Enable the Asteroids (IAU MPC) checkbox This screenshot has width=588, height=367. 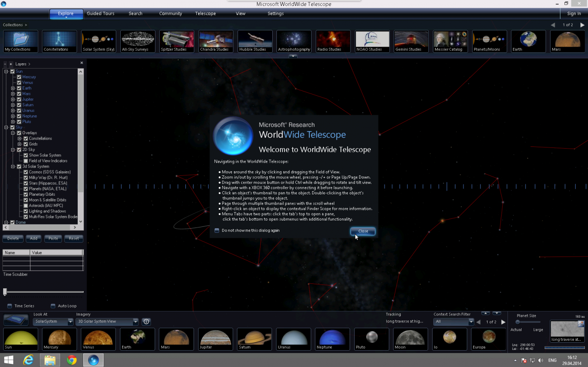(26, 206)
